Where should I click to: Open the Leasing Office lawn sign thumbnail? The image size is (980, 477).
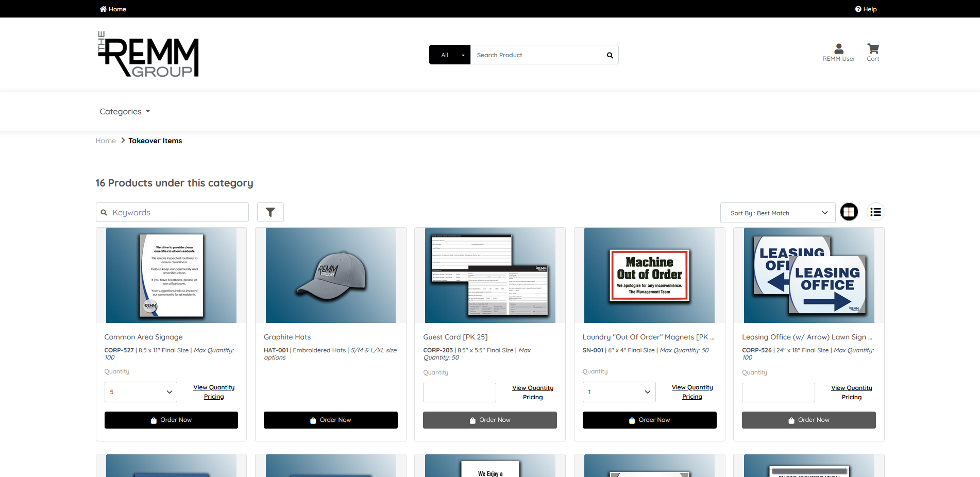point(808,276)
